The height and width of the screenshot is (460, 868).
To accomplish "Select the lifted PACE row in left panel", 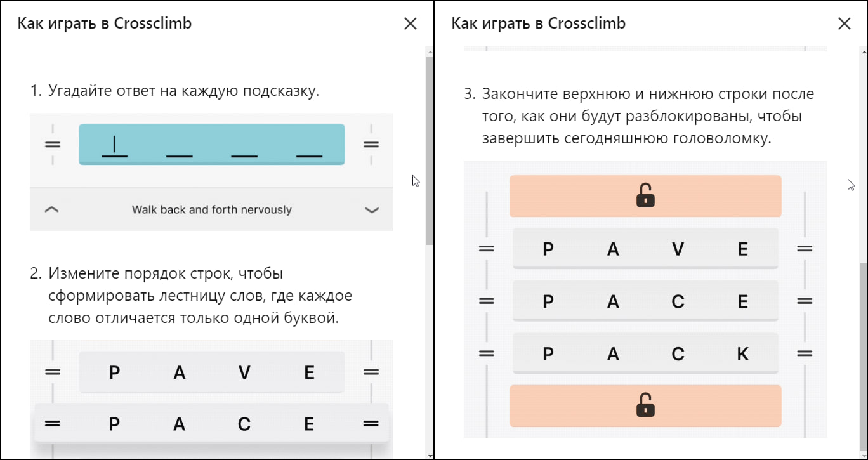I will coord(211,423).
